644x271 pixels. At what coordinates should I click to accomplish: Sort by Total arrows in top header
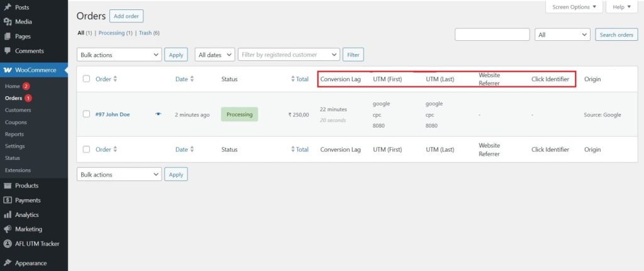(293, 79)
